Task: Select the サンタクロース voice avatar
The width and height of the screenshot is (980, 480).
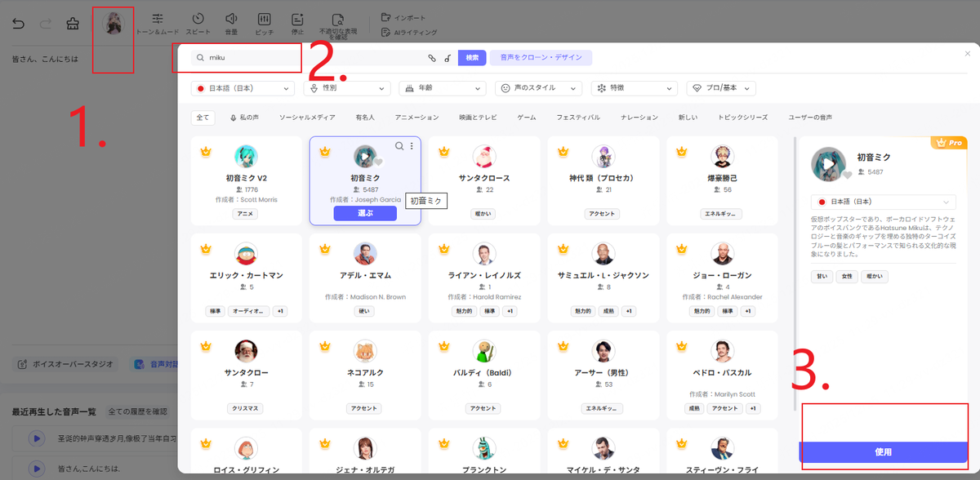Action: point(484,157)
